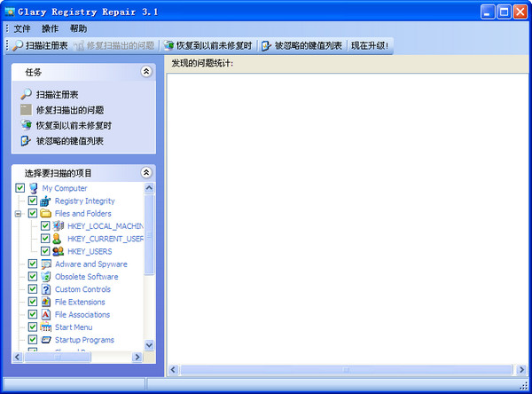Screen dimensions: 532x394
Task: Click the magnifier icon in the task panel
Action: (x=26, y=94)
